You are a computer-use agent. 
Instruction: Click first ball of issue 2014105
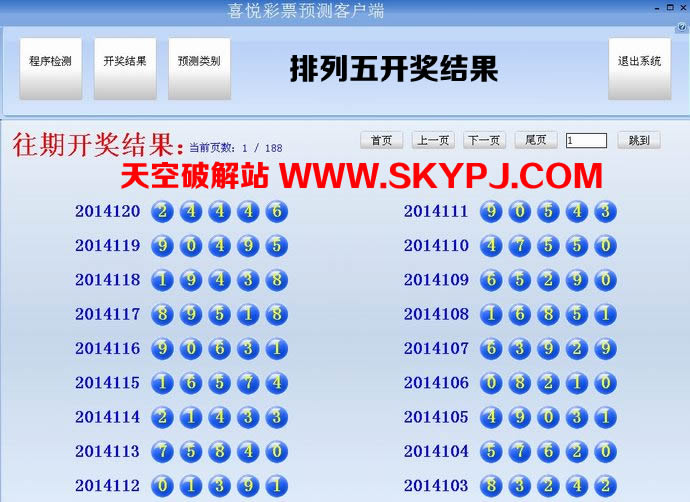pos(491,417)
